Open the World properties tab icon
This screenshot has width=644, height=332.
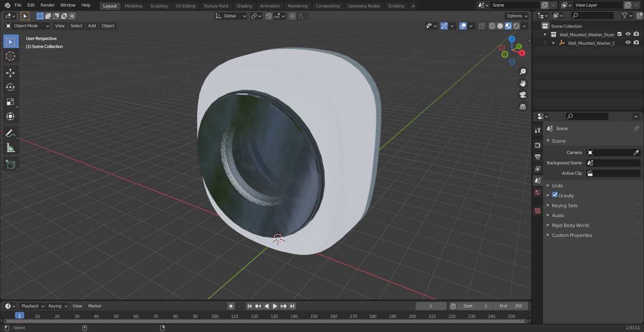(537, 192)
